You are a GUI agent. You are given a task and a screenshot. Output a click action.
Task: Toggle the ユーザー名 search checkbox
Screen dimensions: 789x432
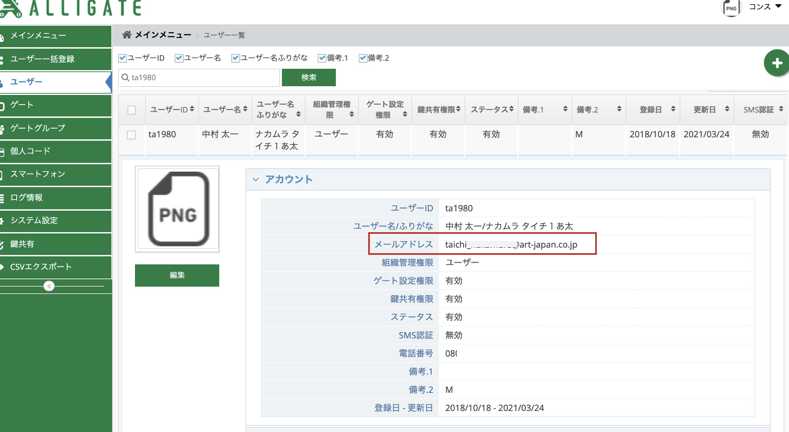tap(179, 58)
